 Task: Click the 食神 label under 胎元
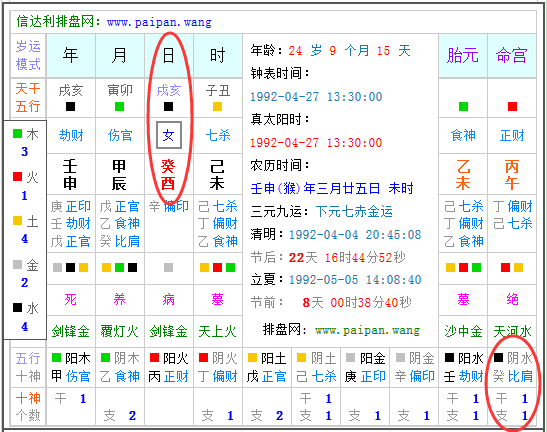463,135
